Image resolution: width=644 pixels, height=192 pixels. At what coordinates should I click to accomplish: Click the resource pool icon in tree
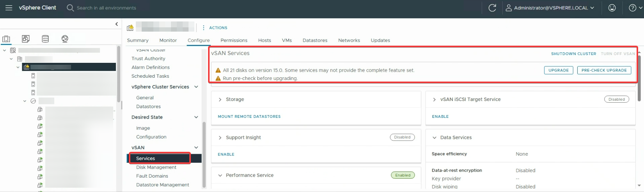pos(33,101)
